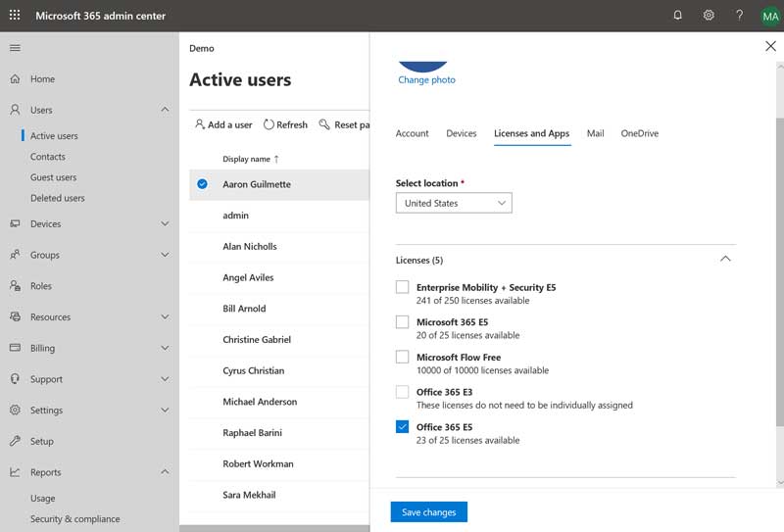This screenshot has width=784, height=532.
Task: Click the Resources icon in sidebar
Action: coord(15,316)
